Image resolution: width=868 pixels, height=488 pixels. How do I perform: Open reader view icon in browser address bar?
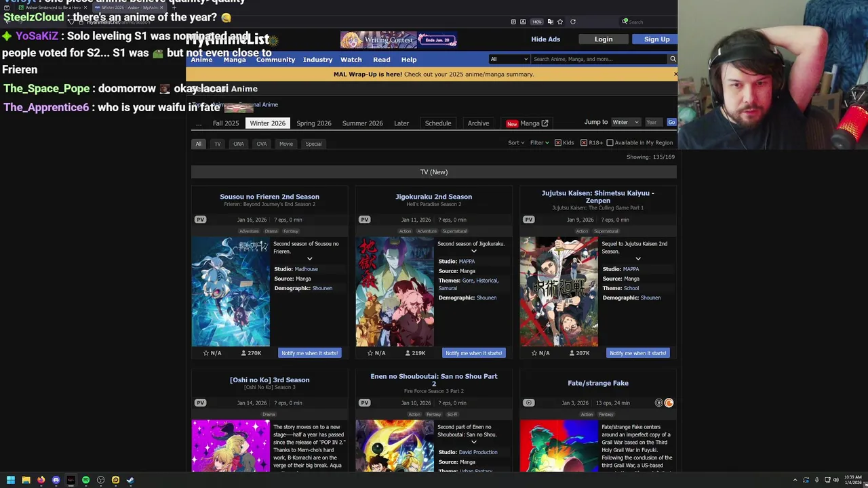click(513, 22)
